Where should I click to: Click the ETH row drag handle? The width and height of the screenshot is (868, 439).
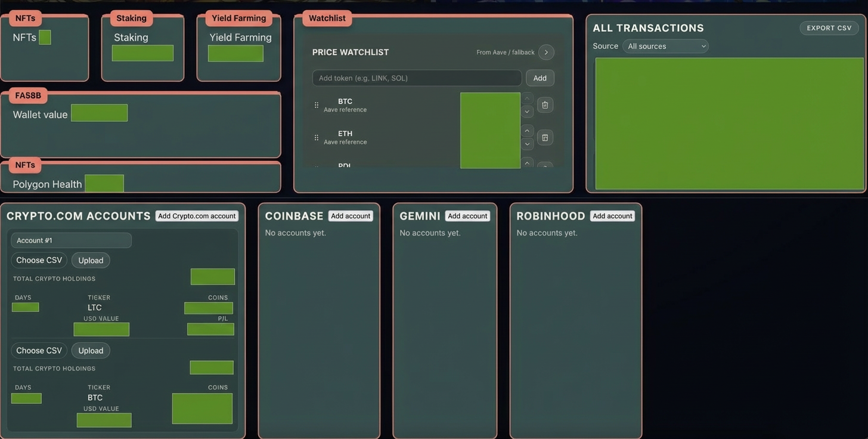coord(317,138)
